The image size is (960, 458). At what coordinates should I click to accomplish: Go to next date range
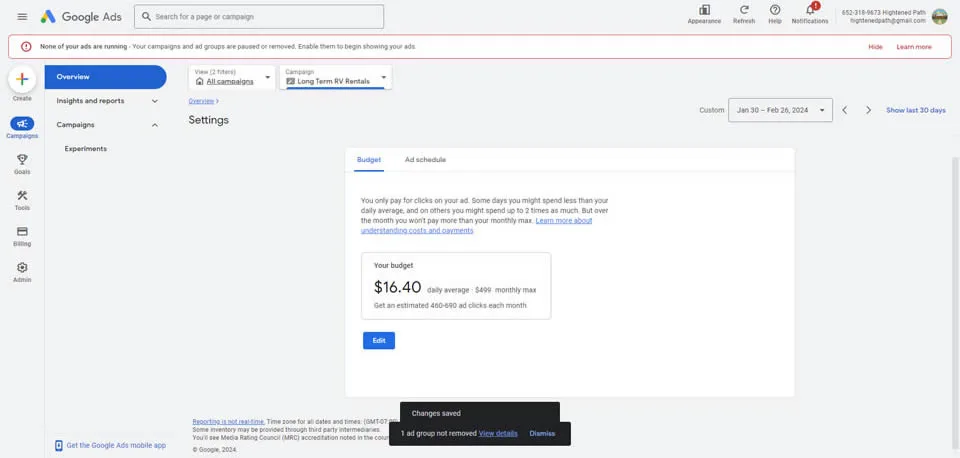(868, 110)
